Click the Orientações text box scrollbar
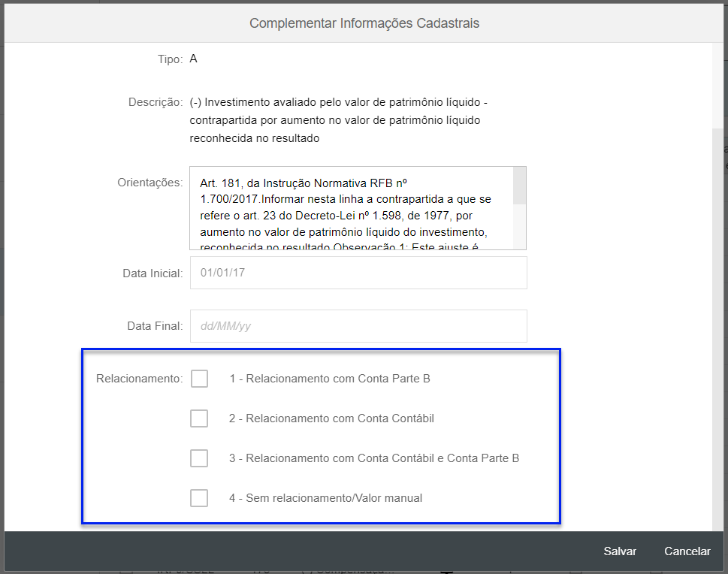The image size is (728, 574). point(520,208)
